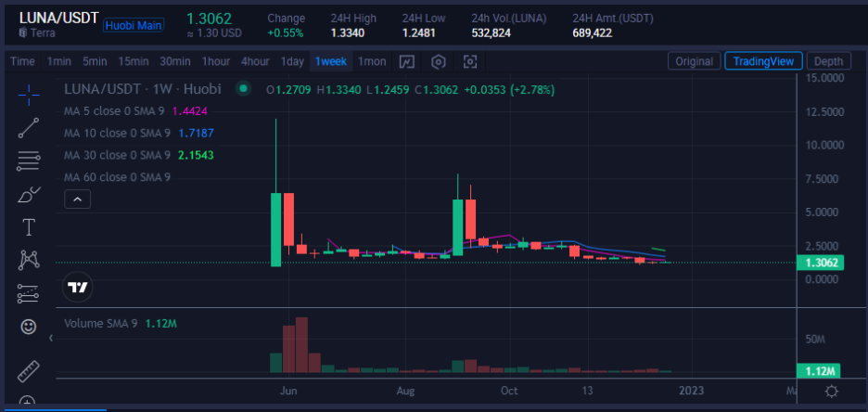
Task: Select the 30min interval
Action: (175, 61)
